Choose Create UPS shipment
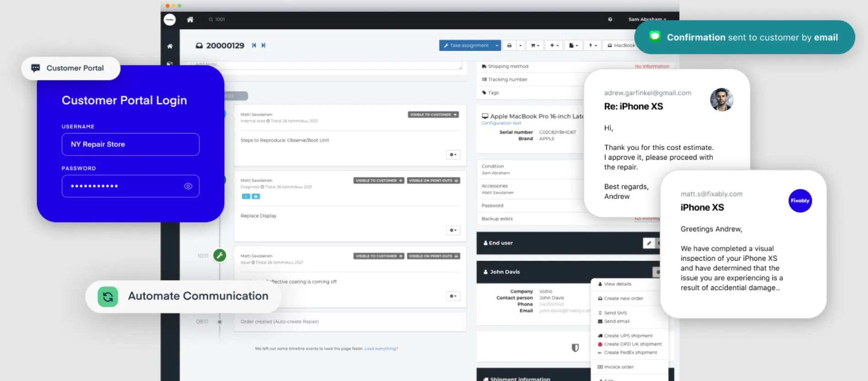868x381 pixels. point(628,336)
